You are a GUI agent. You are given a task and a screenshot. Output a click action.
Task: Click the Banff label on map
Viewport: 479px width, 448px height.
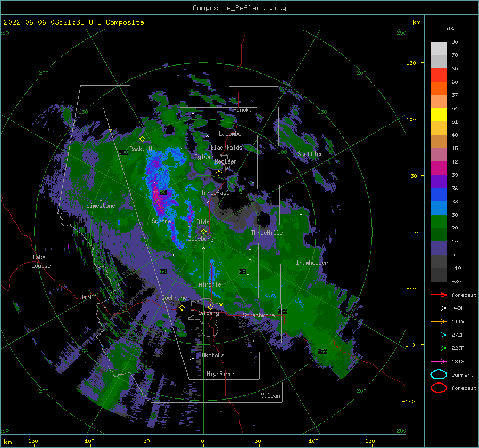tap(88, 297)
